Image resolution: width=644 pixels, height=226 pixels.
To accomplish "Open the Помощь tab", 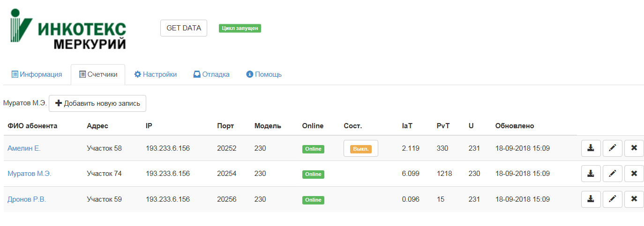I will [264, 74].
